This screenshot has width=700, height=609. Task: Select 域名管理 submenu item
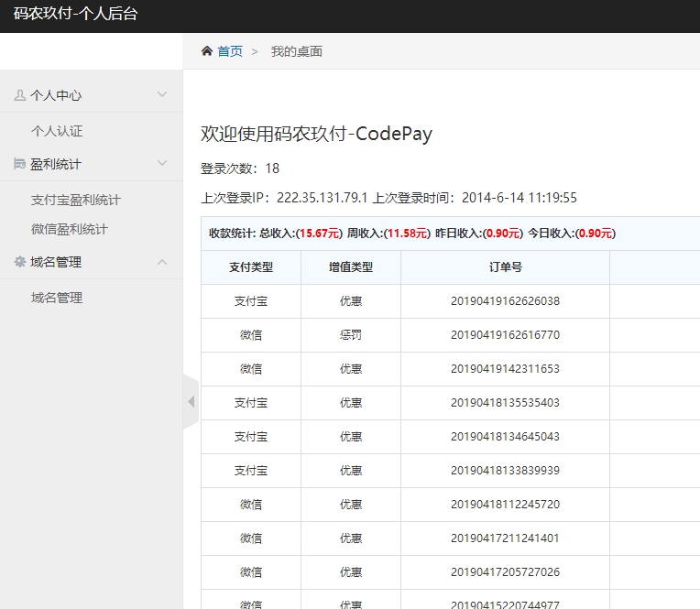point(57,298)
